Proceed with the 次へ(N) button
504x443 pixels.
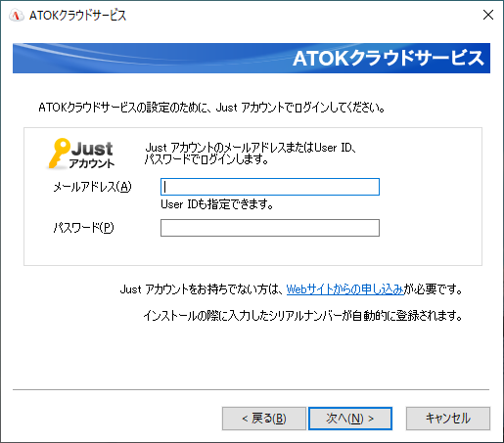[350, 419]
